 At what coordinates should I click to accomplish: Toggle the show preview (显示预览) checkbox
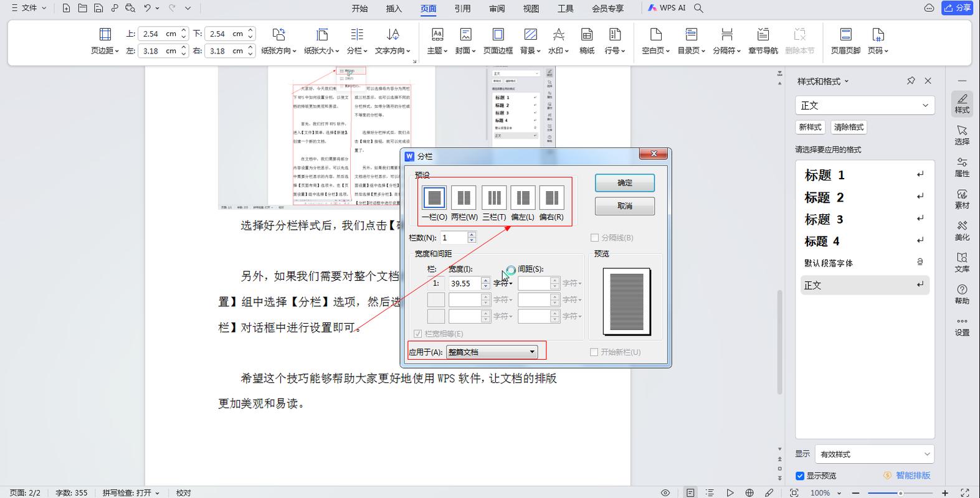800,476
